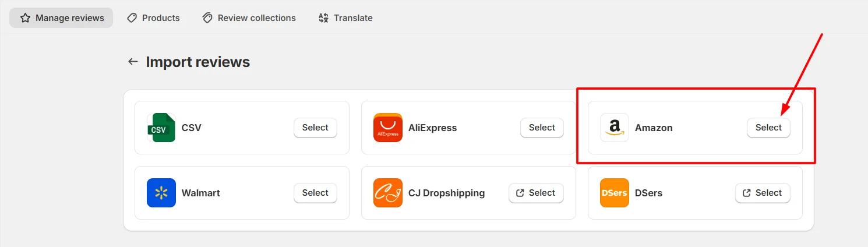
Task: Click the Amazon logo icon
Action: point(614,128)
